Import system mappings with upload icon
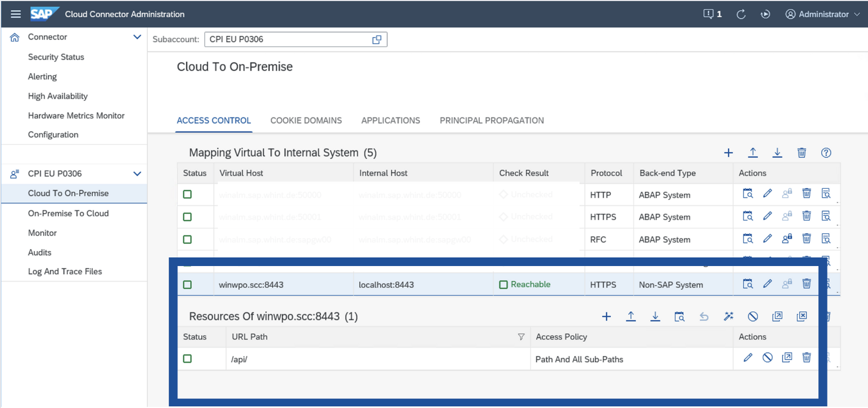Viewport: 868px width, 408px height. click(753, 153)
